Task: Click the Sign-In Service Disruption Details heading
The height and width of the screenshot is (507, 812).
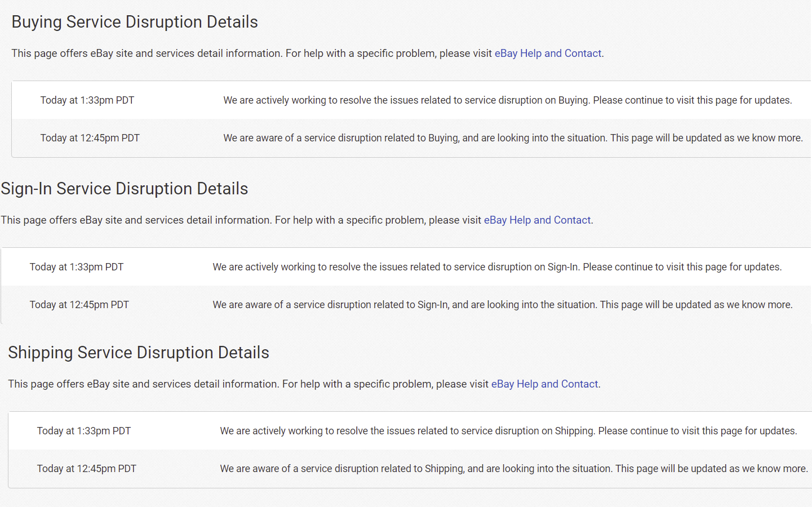Action: point(125,189)
